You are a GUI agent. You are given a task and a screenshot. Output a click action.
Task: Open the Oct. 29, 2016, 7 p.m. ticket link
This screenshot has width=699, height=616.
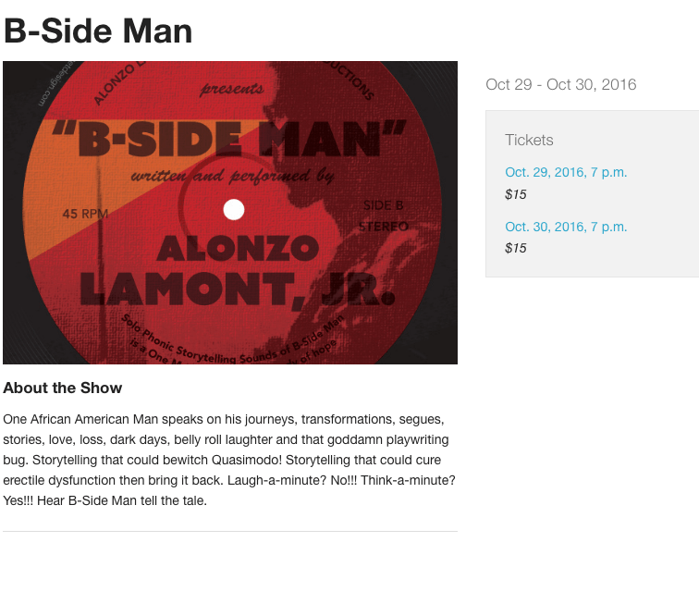click(566, 172)
